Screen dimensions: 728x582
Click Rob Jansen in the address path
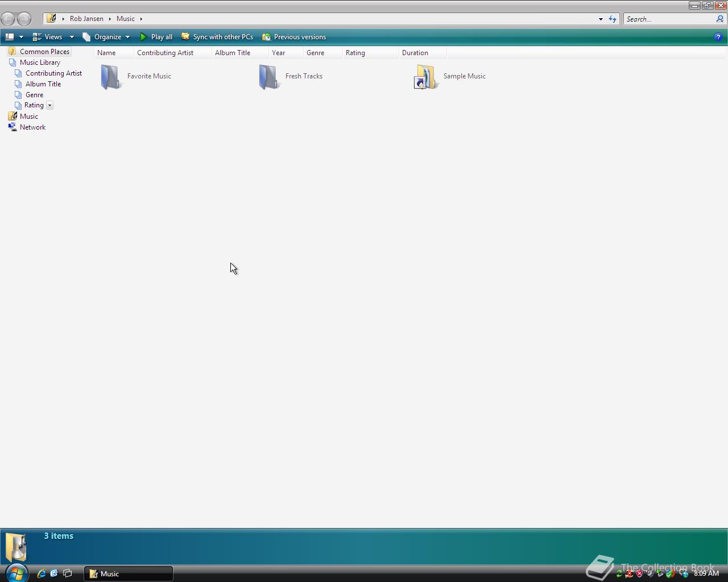(x=86, y=19)
